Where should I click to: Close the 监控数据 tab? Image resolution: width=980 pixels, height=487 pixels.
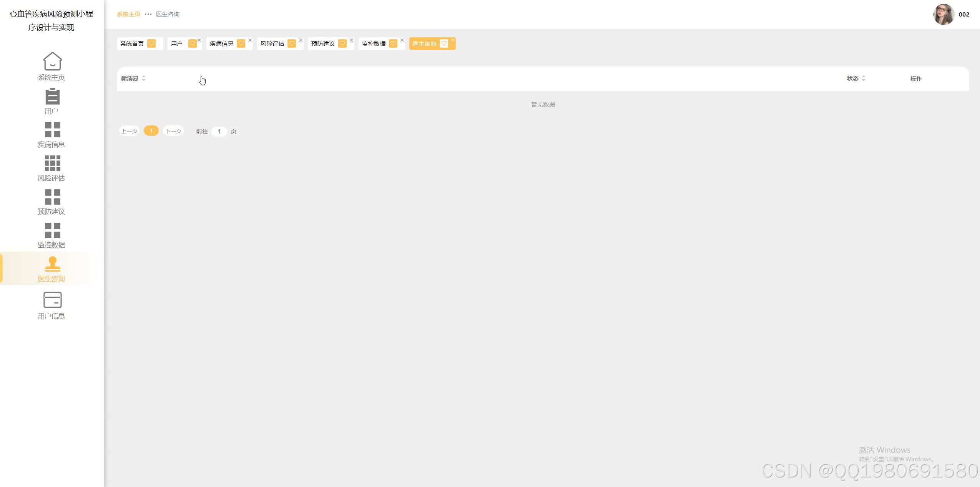click(402, 40)
